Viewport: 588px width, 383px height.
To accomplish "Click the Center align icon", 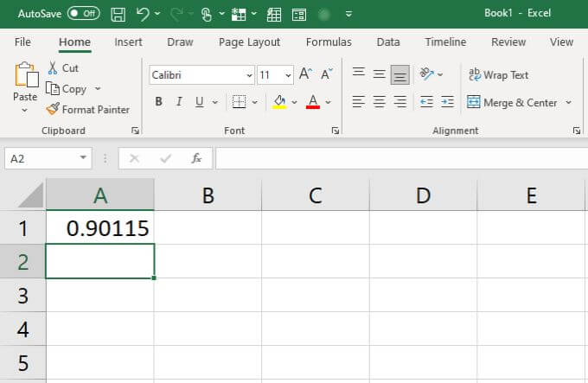I will coord(379,101).
